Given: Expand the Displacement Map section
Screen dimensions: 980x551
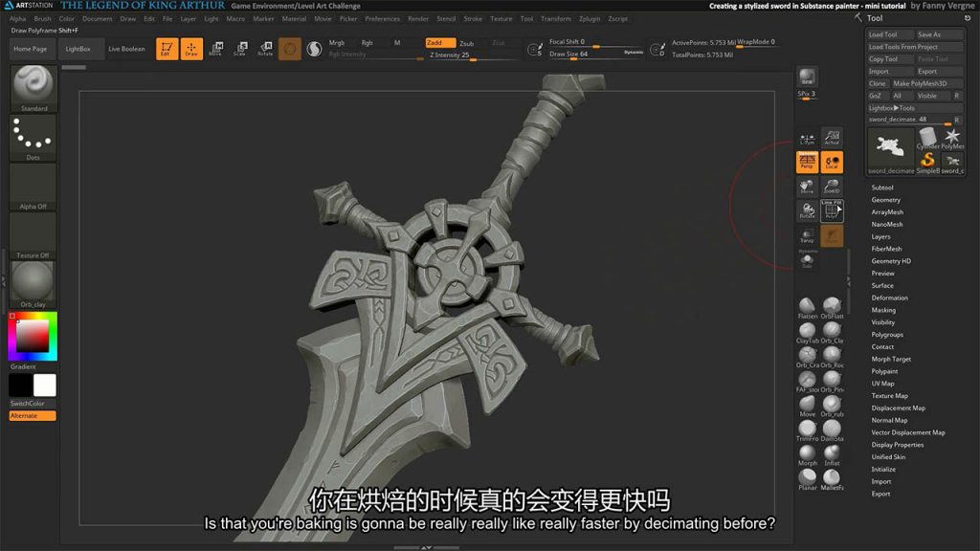Looking at the screenshot, I should (x=898, y=408).
